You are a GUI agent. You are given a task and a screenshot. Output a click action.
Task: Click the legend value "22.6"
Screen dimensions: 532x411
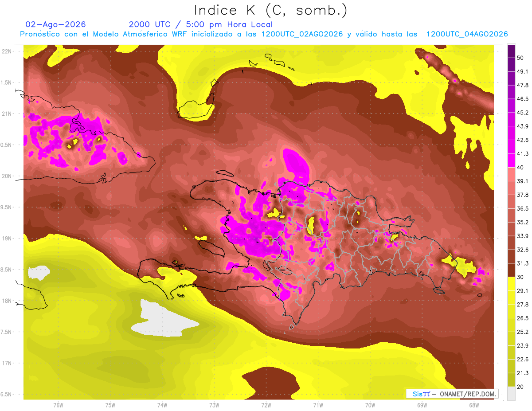coord(522,359)
